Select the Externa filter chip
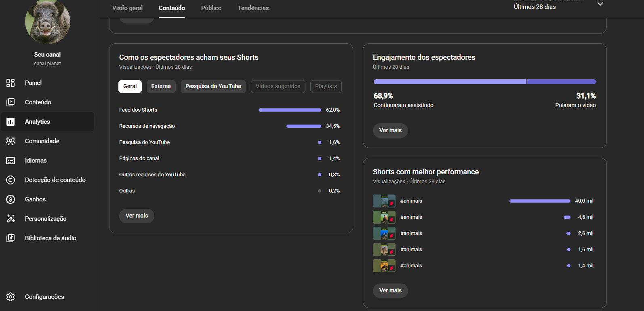 (161, 87)
